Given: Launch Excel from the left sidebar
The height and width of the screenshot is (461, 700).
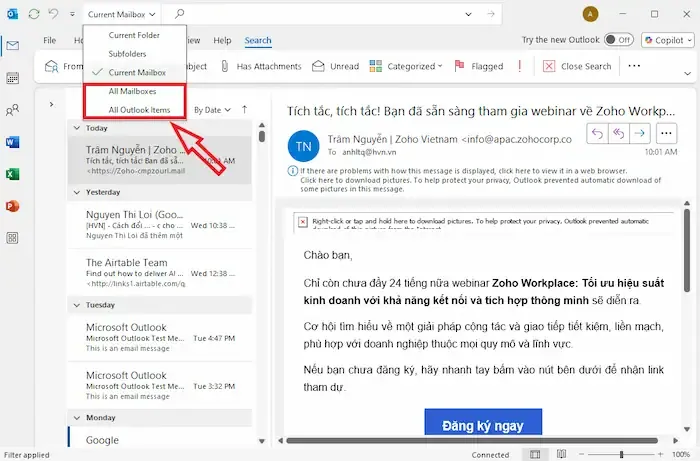Looking at the screenshot, I should (x=12, y=174).
